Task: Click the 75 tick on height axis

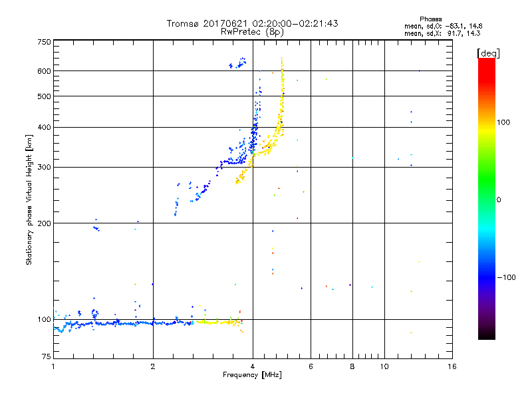Action: click(x=46, y=358)
